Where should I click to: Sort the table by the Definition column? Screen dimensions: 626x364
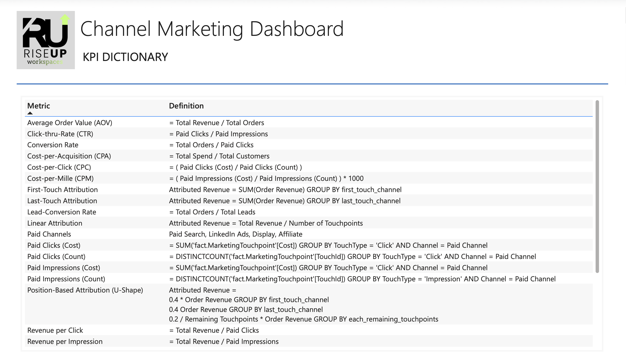pos(186,106)
